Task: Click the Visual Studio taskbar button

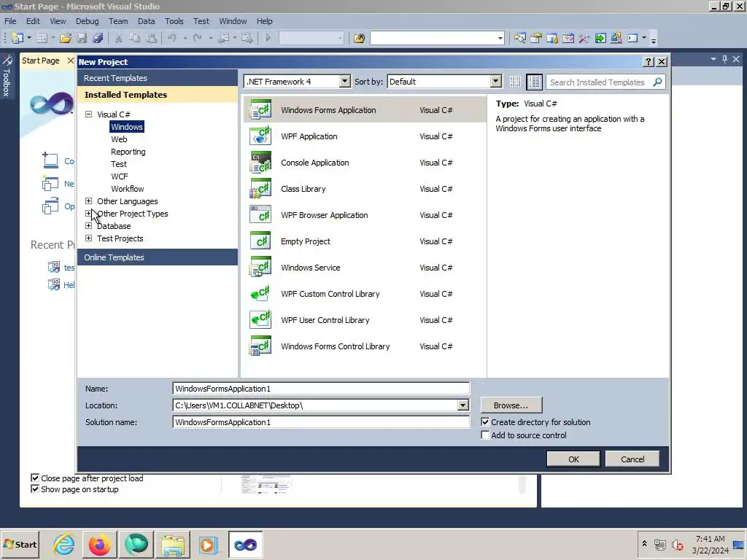Action: 245,544
